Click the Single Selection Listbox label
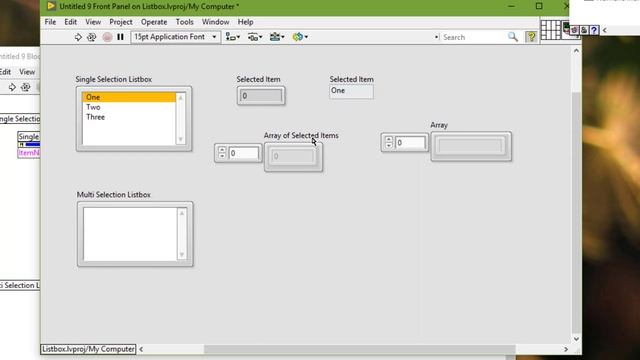The image size is (640, 360). pos(113,79)
